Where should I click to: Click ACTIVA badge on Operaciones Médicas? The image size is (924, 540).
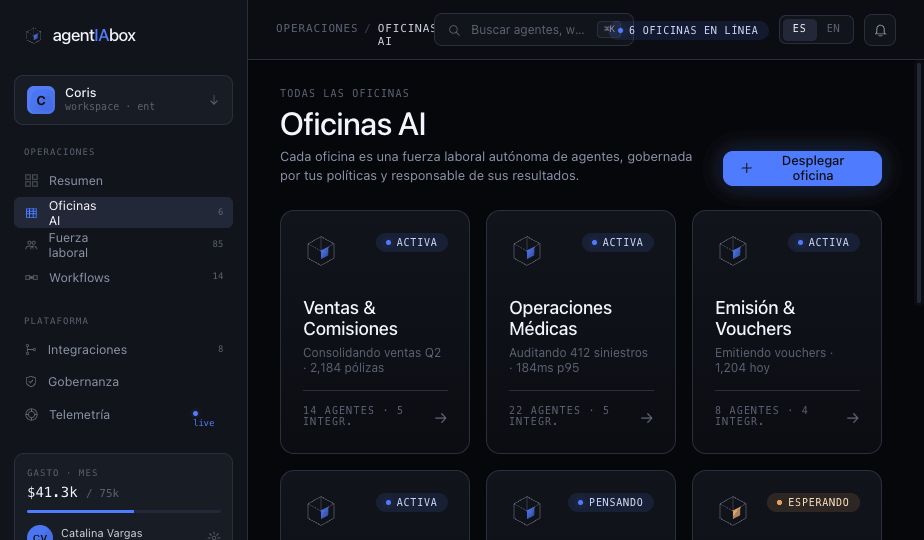coord(618,242)
